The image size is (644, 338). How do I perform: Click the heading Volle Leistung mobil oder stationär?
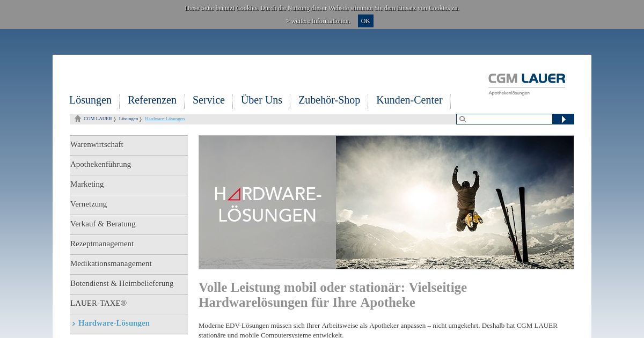333,295
